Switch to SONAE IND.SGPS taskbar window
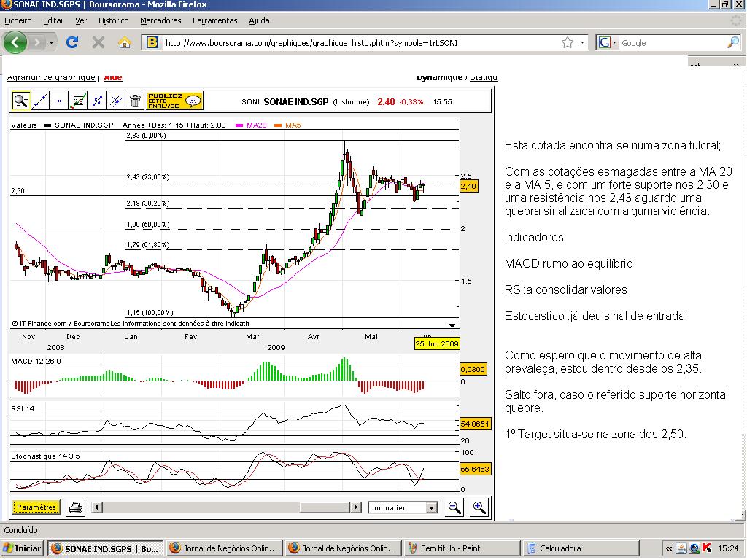This screenshot has height=560, width=747. [105, 548]
